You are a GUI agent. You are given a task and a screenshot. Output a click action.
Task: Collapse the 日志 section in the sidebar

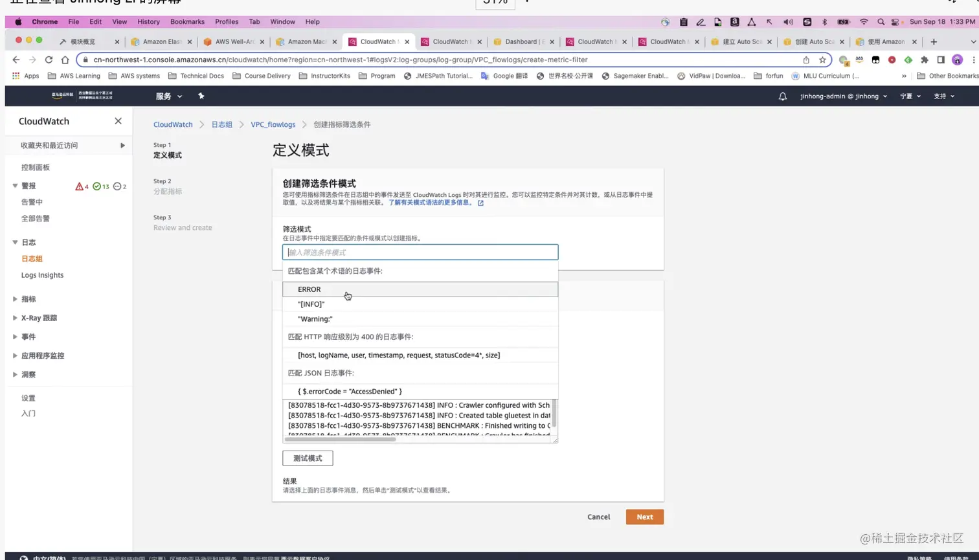(x=15, y=242)
